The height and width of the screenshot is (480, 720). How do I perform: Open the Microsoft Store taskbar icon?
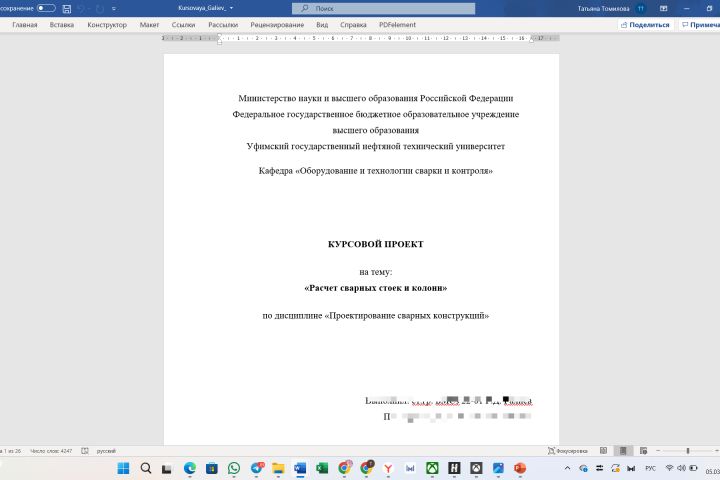212,468
